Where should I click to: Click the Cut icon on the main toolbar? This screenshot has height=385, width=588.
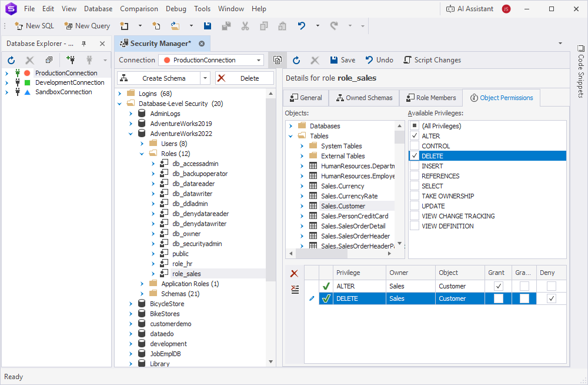[245, 26]
